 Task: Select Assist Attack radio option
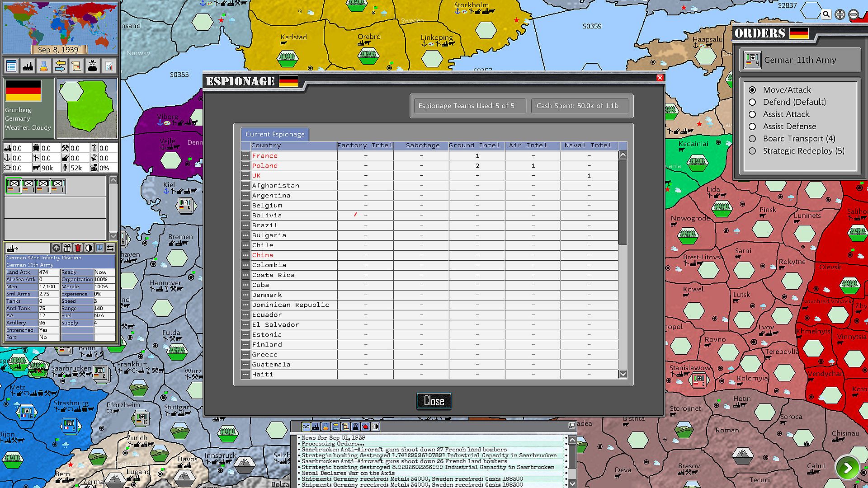click(752, 114)
